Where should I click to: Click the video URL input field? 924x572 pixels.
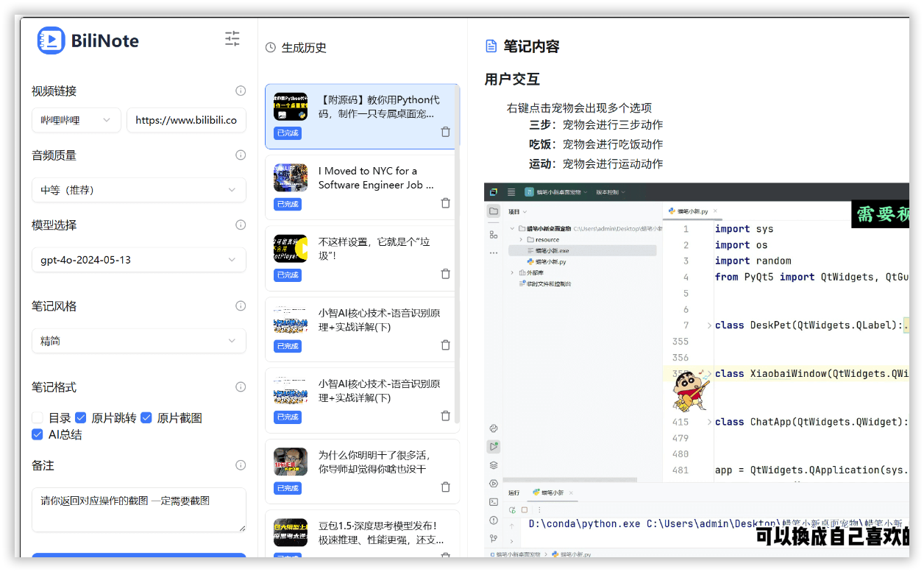coord(186,120)
